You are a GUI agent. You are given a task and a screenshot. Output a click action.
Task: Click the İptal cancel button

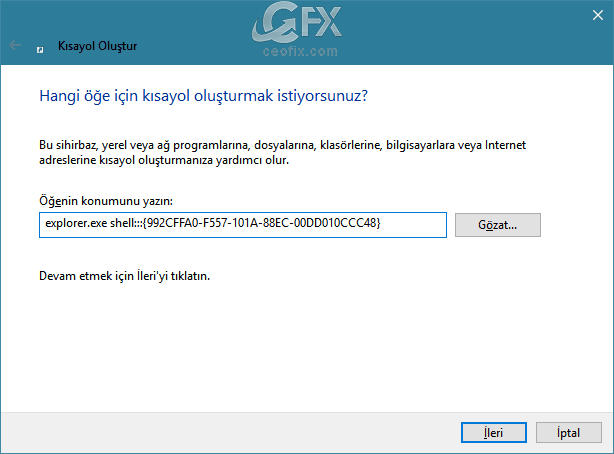point(569,432)
